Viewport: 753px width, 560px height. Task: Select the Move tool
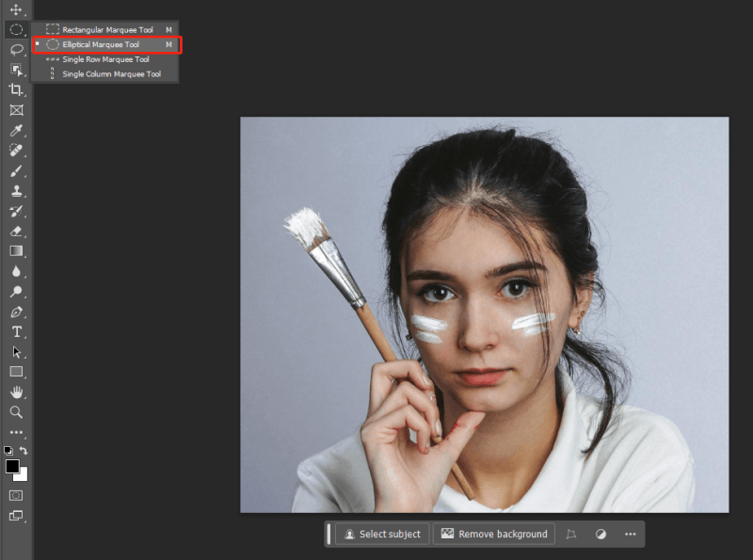pyautogui.click(x=16, y=9)
